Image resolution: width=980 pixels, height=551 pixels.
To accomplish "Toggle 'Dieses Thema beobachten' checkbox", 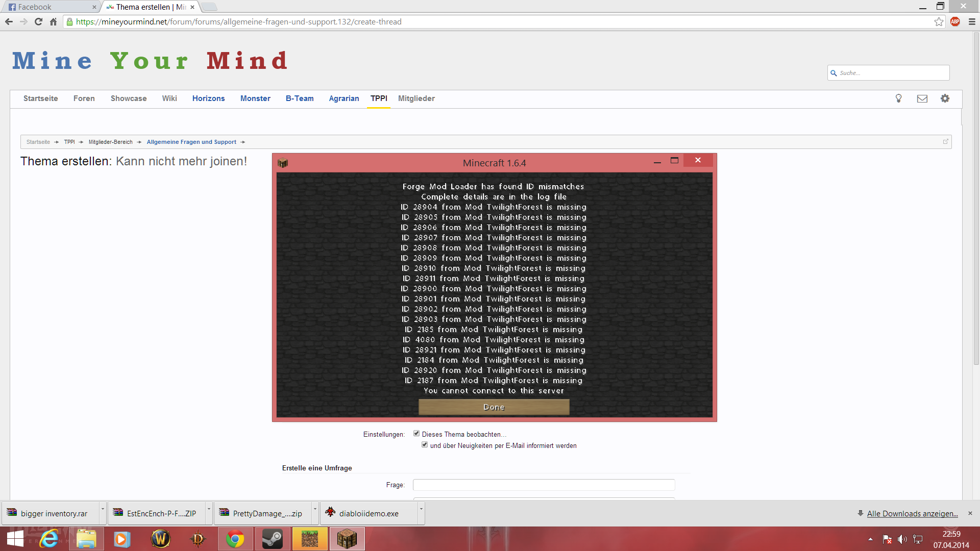I will [416, 434].
